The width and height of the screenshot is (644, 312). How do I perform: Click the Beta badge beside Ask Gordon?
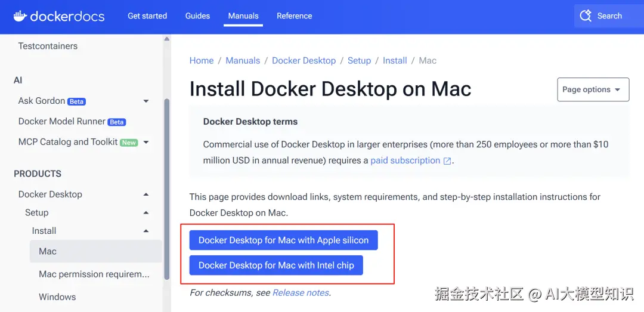pos(76,101)
